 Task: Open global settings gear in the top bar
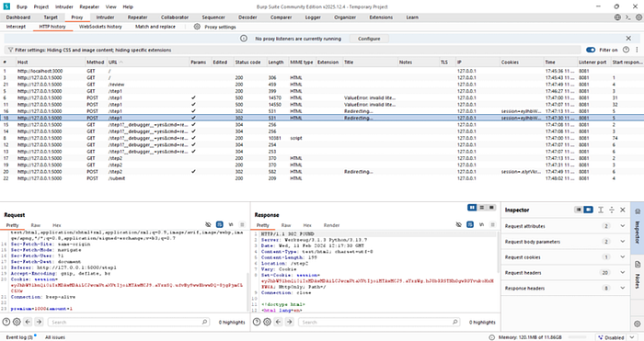(638, 17)
